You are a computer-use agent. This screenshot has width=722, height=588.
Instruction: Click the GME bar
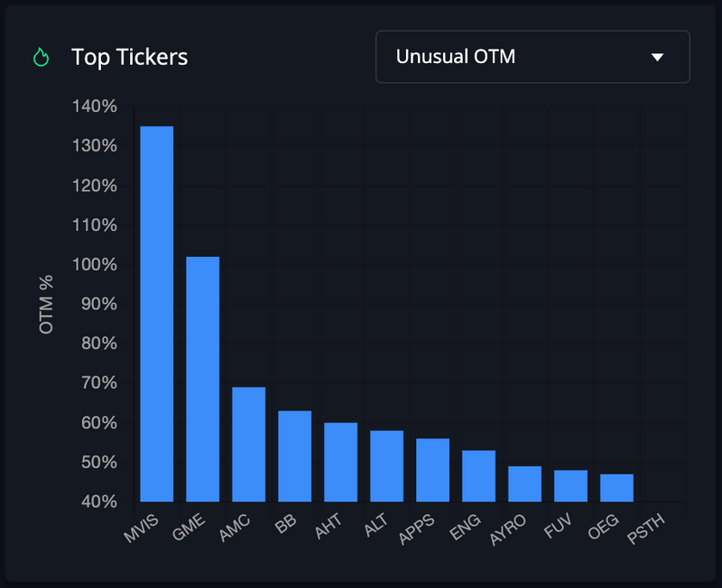(202, 379)
